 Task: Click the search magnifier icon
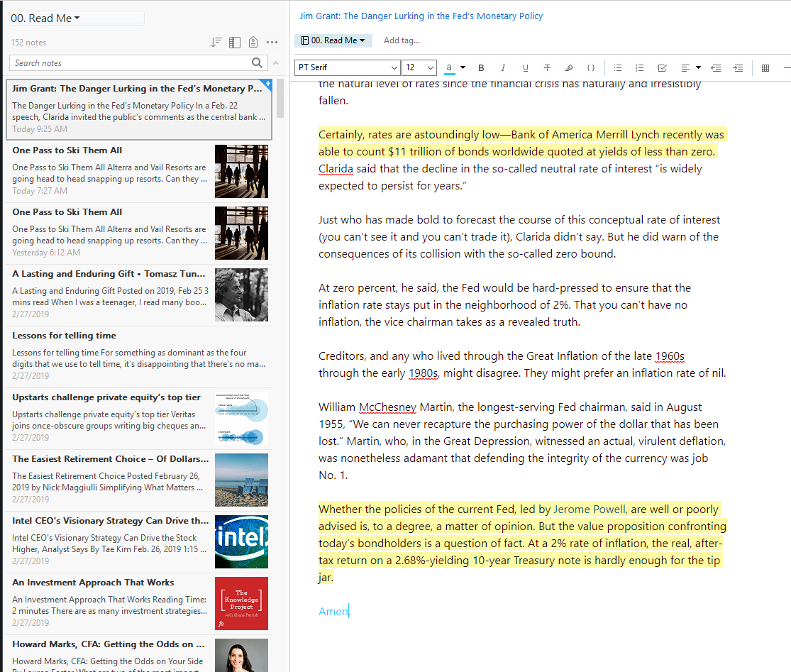258,62
